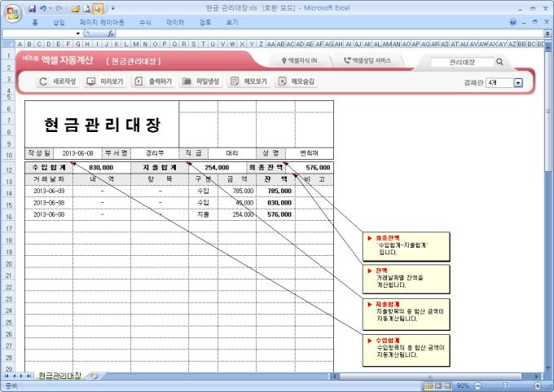Click the 출력하기 button

(153, 81)
